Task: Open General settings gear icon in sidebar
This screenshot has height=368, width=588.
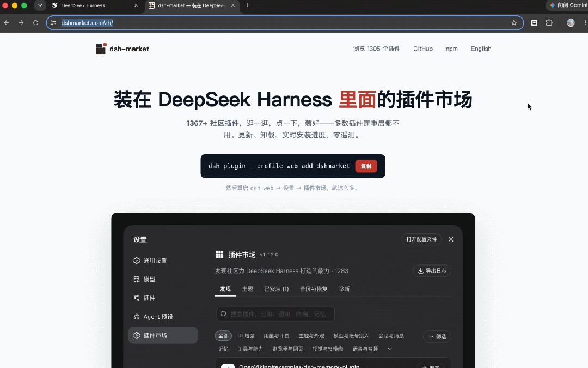Action: [x=137, y=261]
